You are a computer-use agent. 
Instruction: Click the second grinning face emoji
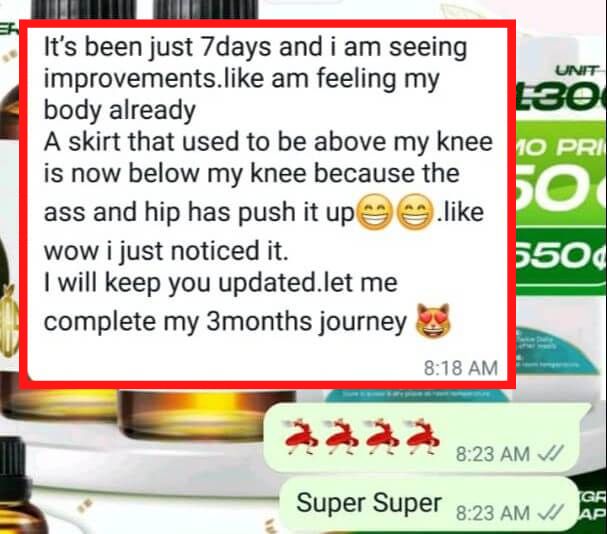[415, 212]
